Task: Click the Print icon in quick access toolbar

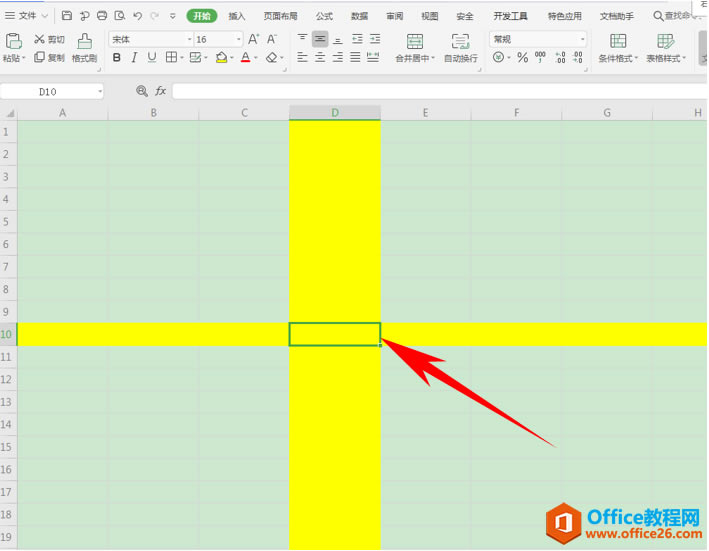Action: pyautogui.click(x=102, y=16)
